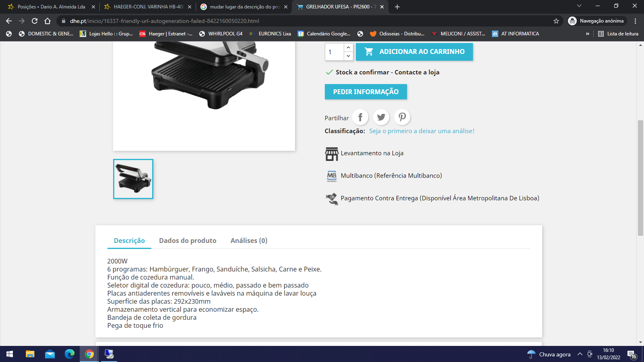Image resolution: width=644 pixels, height=362 pixels.
Task: Click the 'Superfície das placas: 292x230mm' line
Action: [x=159, y=301]
